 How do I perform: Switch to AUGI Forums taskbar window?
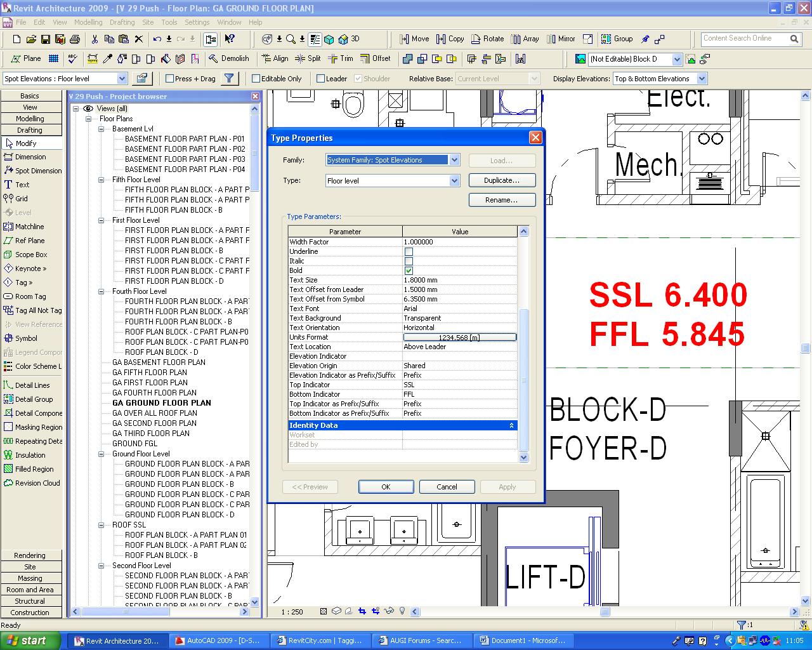coord(420,641)
